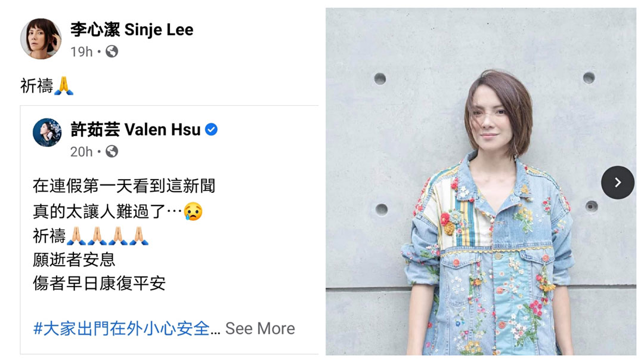
Task: Click the praying hands emoji after 祈禱 in Sinje Lee's post
Action: 64,85
